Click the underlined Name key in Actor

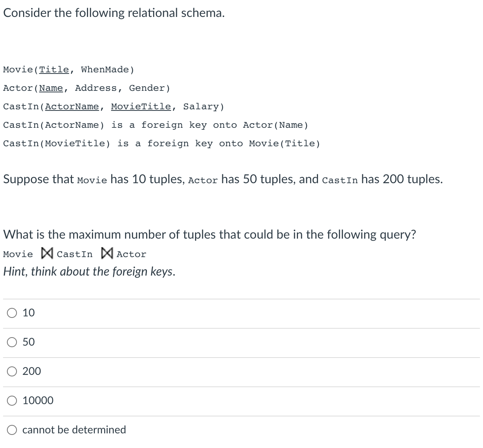(x=51, y=88)
